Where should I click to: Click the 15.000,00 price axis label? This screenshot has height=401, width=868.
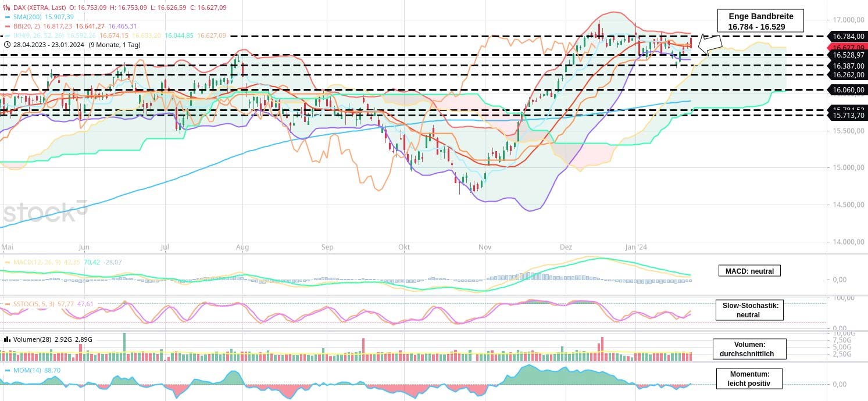click(x=849, y=168)
